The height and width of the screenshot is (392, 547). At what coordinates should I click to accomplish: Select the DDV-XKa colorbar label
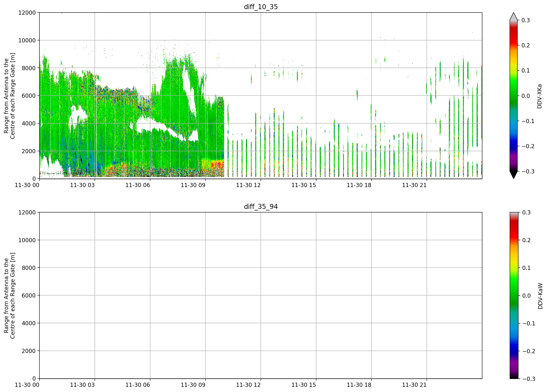coord(539,96)
